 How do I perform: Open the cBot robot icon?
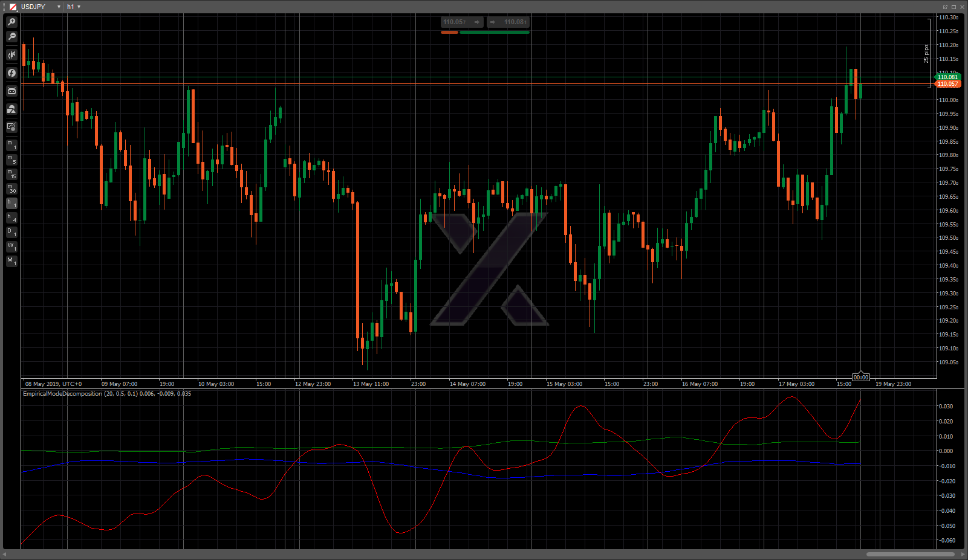click(11, 91)
